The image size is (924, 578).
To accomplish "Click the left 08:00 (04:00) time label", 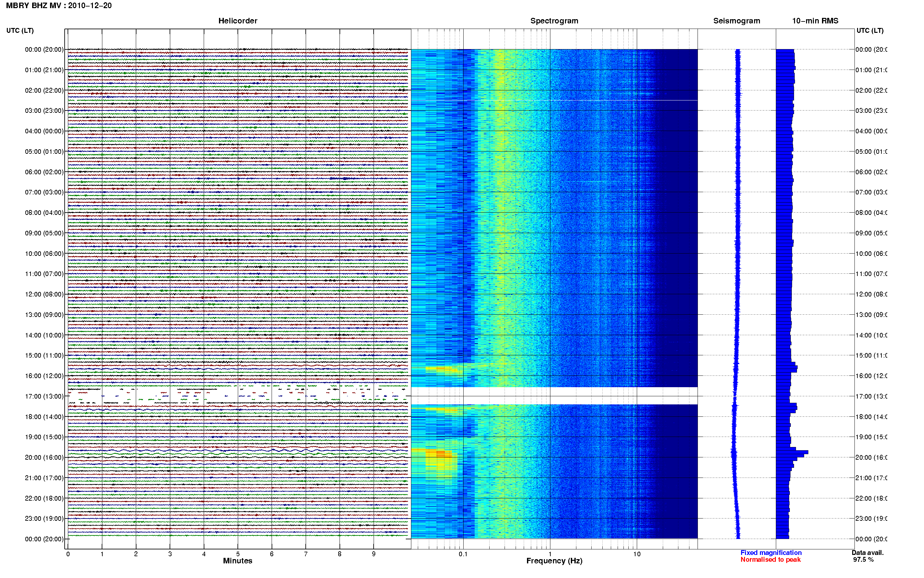I will 44,213.
